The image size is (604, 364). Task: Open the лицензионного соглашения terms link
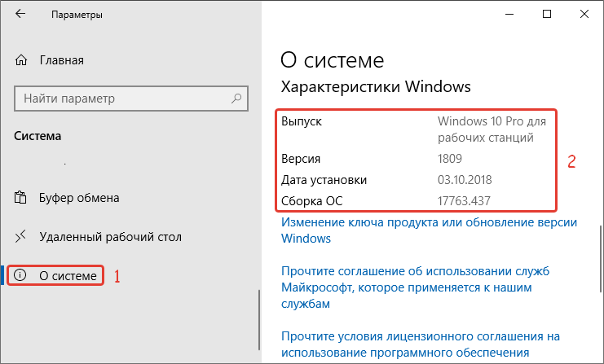(421, 344)
